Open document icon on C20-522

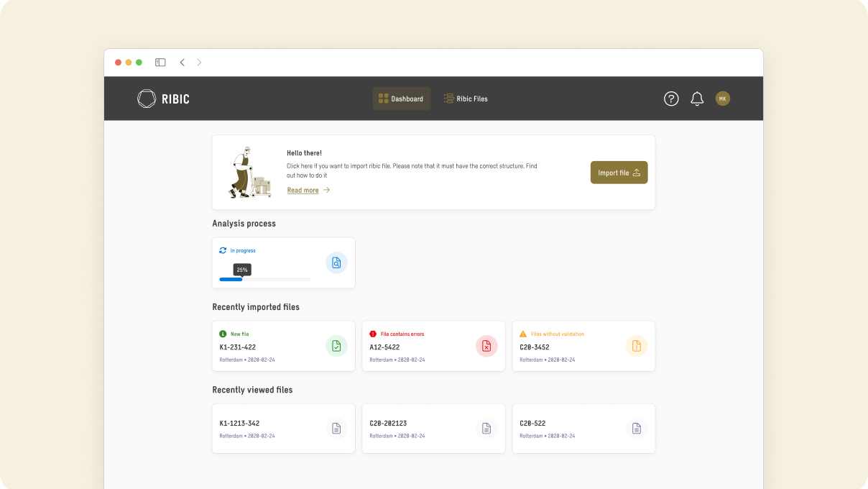pyautogui.click(x=637, y=429)
